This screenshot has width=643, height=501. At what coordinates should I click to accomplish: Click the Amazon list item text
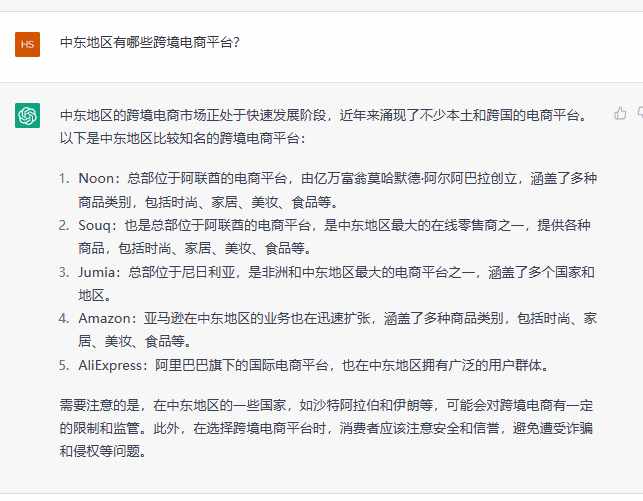tap(337, 330)
